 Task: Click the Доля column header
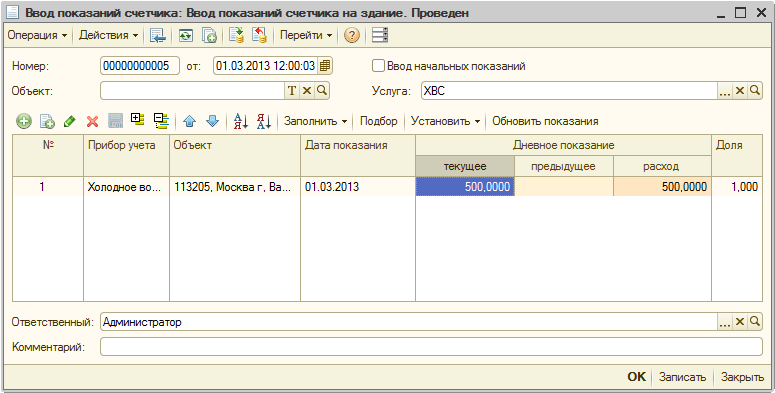click(x=737, y=155)
